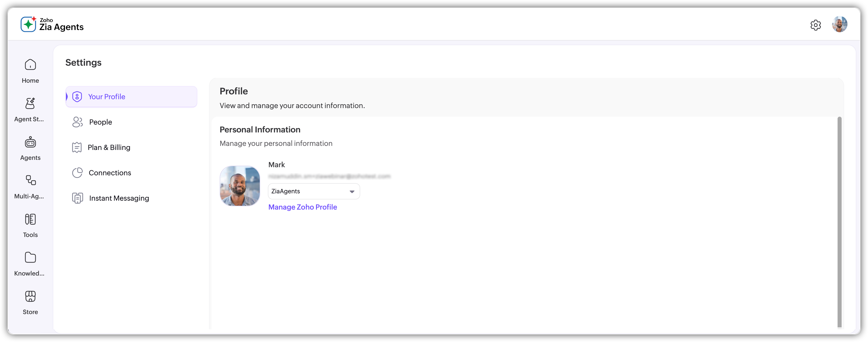Open the Home sidebar icon
868x342 pixels.
click(30, 65)
